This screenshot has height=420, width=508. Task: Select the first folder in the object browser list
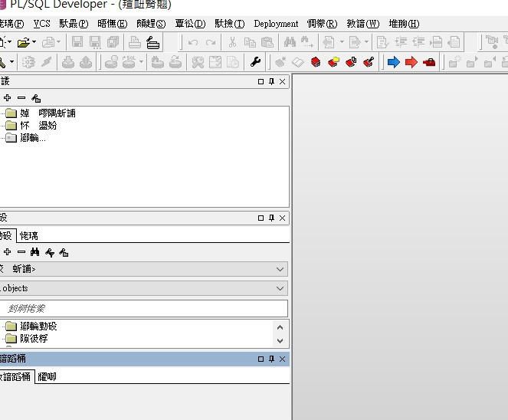[x=31, y=326]
